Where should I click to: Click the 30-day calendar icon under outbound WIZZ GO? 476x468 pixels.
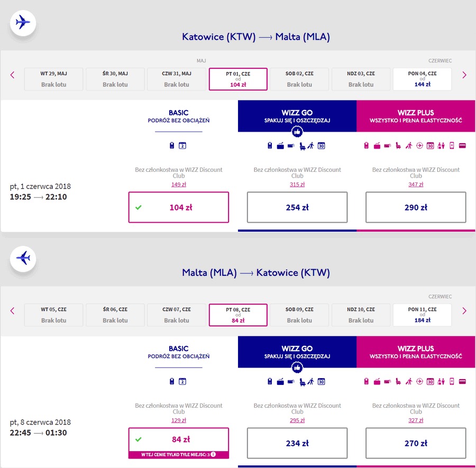coord(321,146)
